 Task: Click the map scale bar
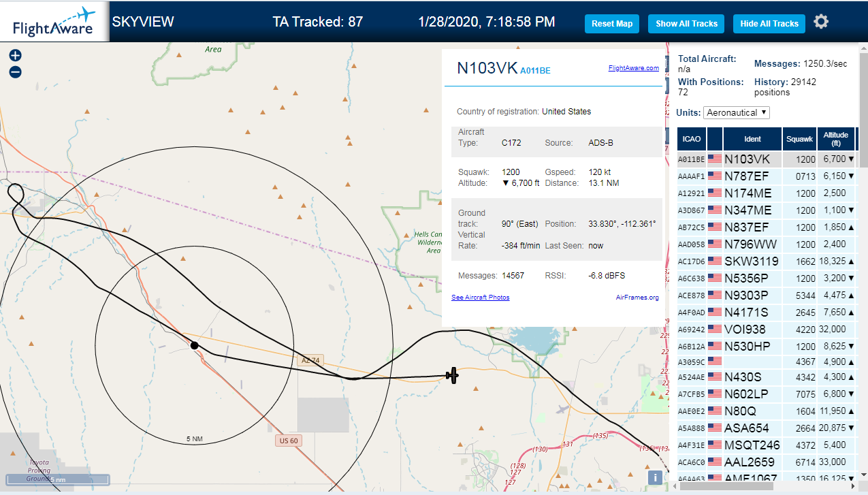58,479
